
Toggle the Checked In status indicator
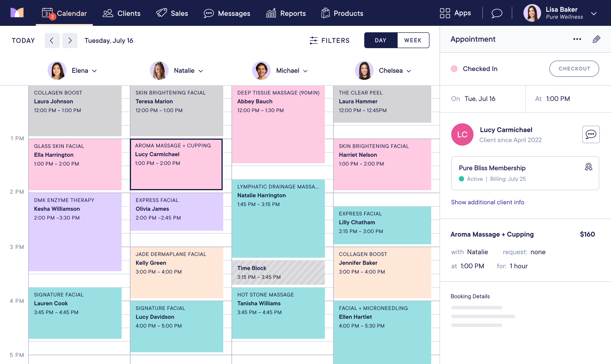[x=454, y=69]
